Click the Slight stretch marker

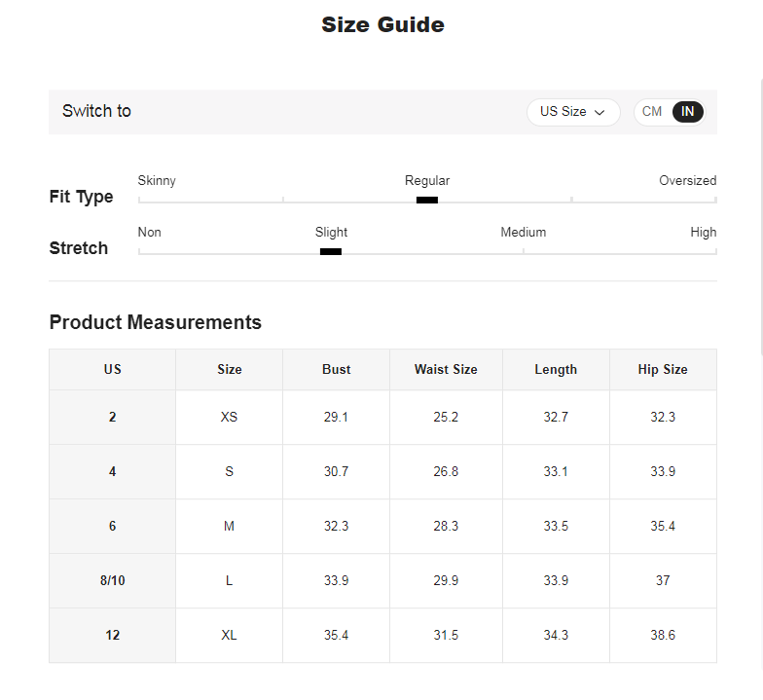[x=331, y=251]
